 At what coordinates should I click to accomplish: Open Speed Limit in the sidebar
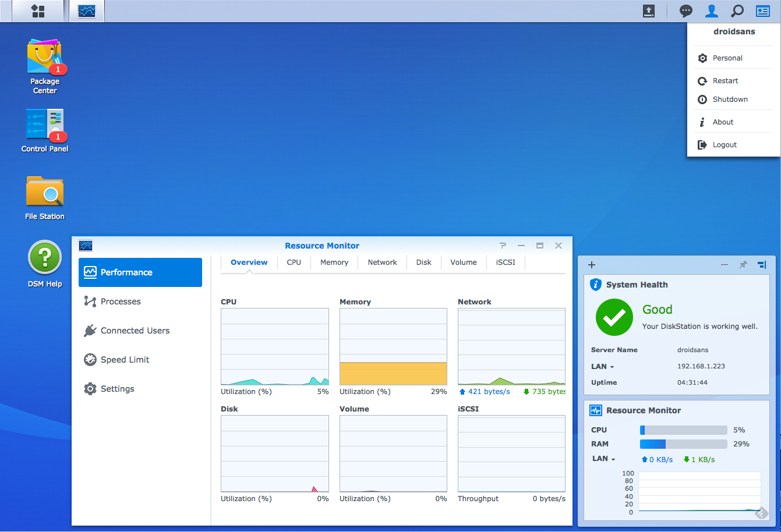pos(140,360)
